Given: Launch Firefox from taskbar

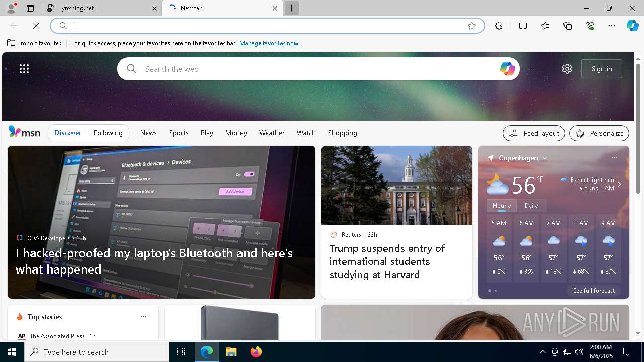Looking at the screenshot, I should coord(256,352).
